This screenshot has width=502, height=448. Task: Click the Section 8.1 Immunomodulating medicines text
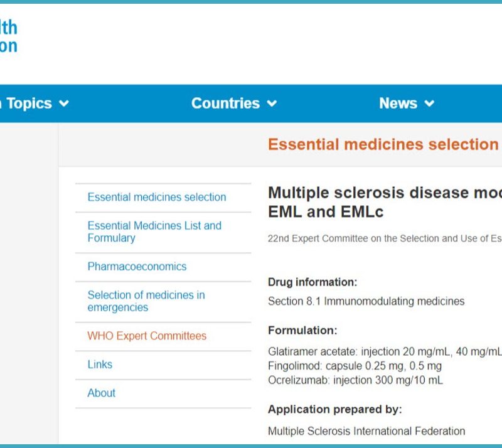tap(366, 301)
